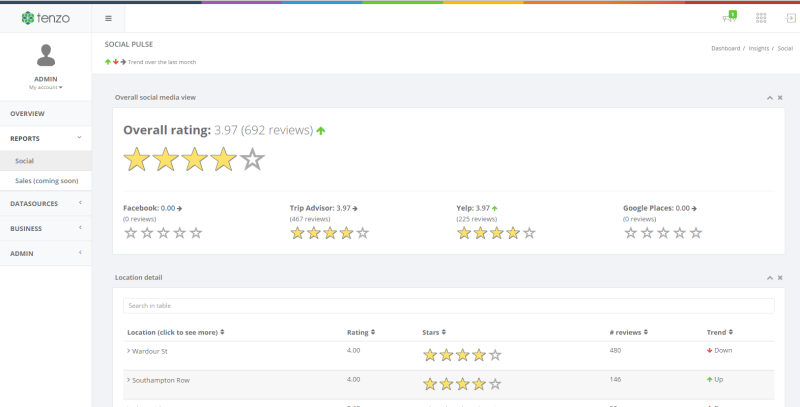
Task: Select Sales (coming soon) item
Action: [x=46, y=181]
